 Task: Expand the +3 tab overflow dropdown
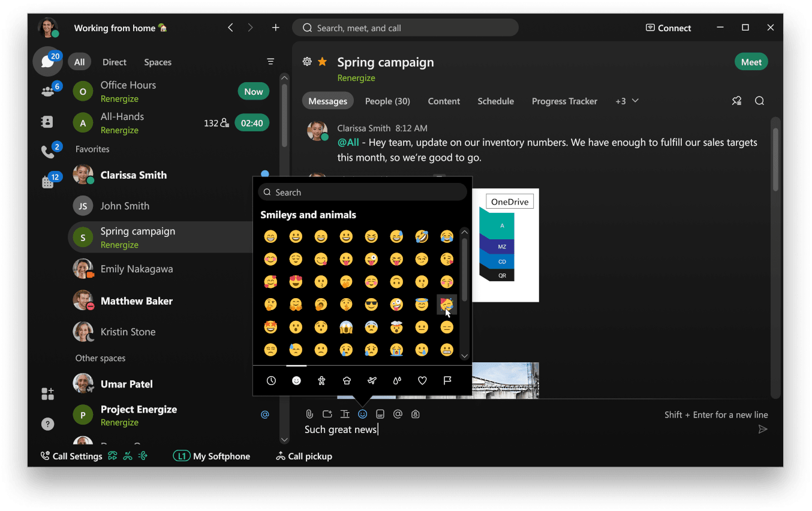click(626, 101)
